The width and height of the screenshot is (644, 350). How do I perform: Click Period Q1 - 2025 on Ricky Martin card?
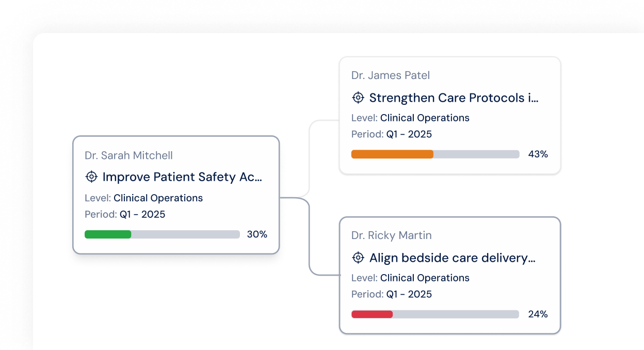(409, 294)
